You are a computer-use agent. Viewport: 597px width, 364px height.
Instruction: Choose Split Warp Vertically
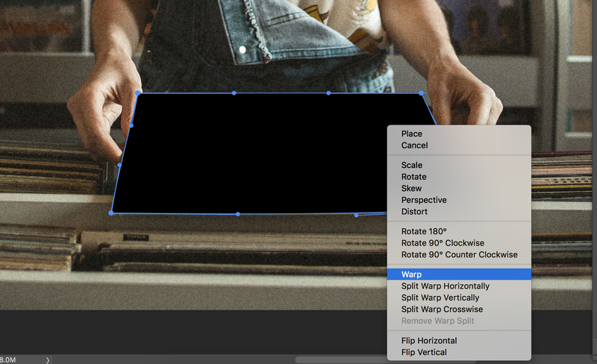[459, 298]
